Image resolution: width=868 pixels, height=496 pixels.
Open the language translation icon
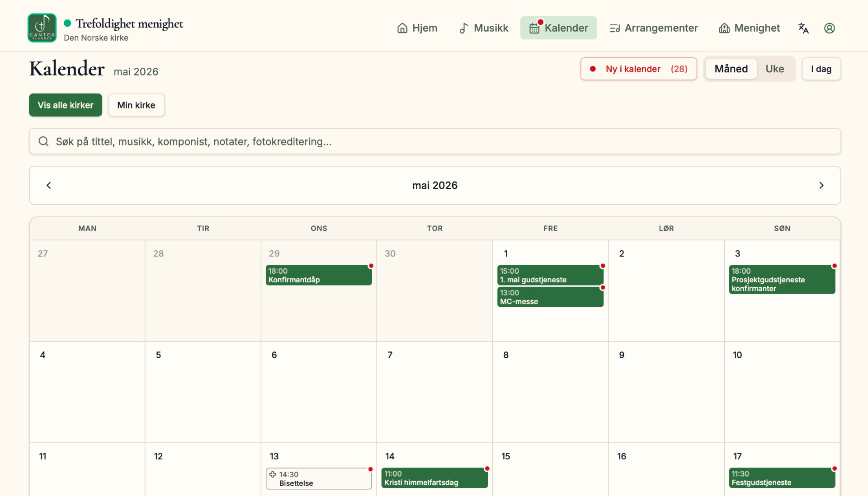coord(803,28)
